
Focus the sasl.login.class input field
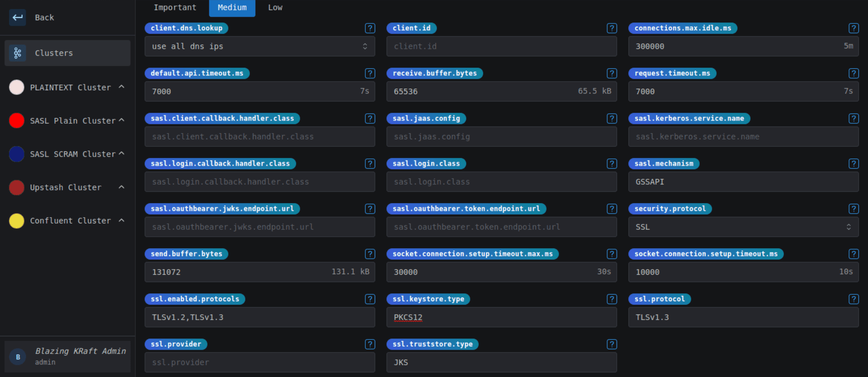click(x=502, y=182)
